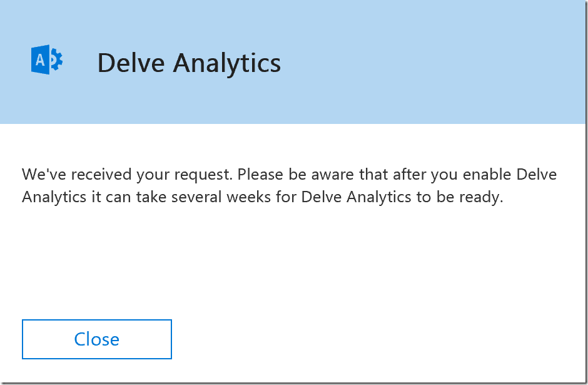Click the gear portion of the admin icon
The height and width of the screenshot is (385, 588).
point(57,59)
